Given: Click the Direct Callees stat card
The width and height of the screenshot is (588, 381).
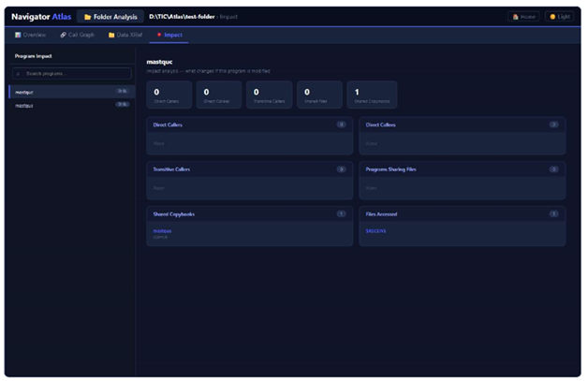Looking at the screenshot, I should coord(219,95).
